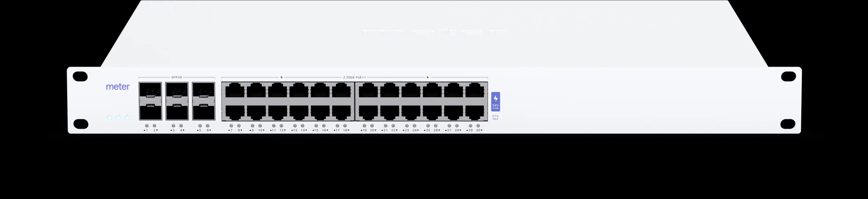Click the lower SFP28 port in the third cage
The height and width of the screenshot is (199, 868).
pyautogui.click(x=203, y=112)
